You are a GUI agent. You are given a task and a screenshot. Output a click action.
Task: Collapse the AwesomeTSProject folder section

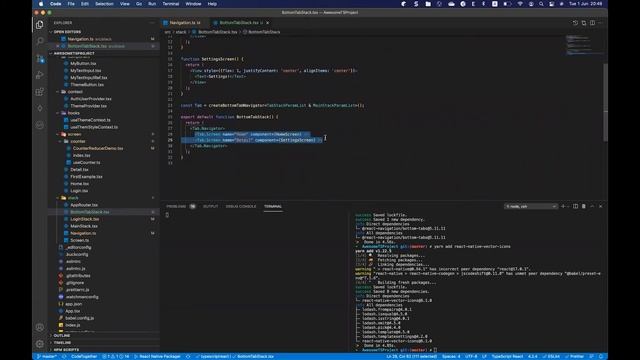point(74,53)
